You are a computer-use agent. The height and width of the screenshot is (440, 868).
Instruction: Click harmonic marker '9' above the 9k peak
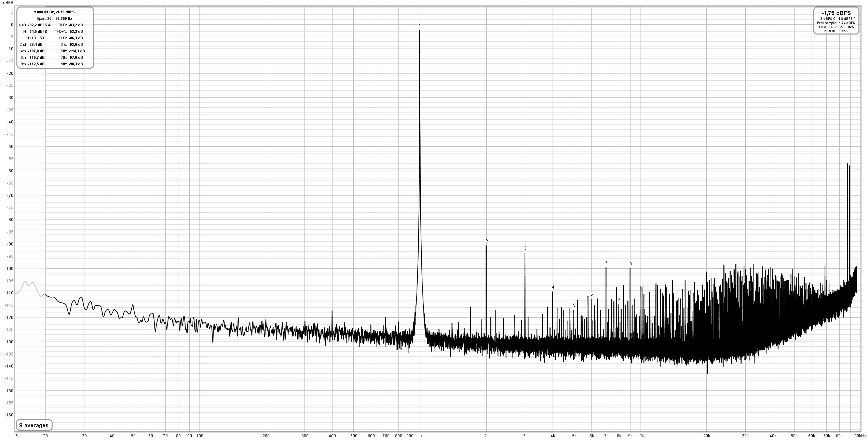(x=631, y=264)
